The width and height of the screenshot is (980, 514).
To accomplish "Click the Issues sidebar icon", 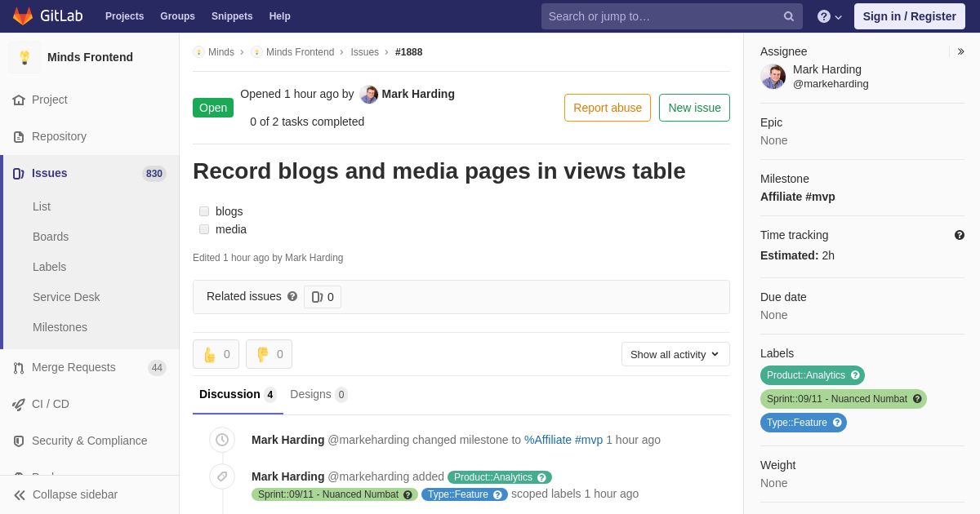I will [x=19, y=173].
